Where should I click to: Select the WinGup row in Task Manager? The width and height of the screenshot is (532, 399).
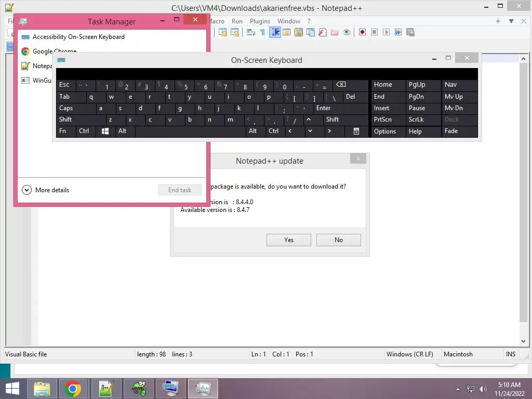pos(36,81)
